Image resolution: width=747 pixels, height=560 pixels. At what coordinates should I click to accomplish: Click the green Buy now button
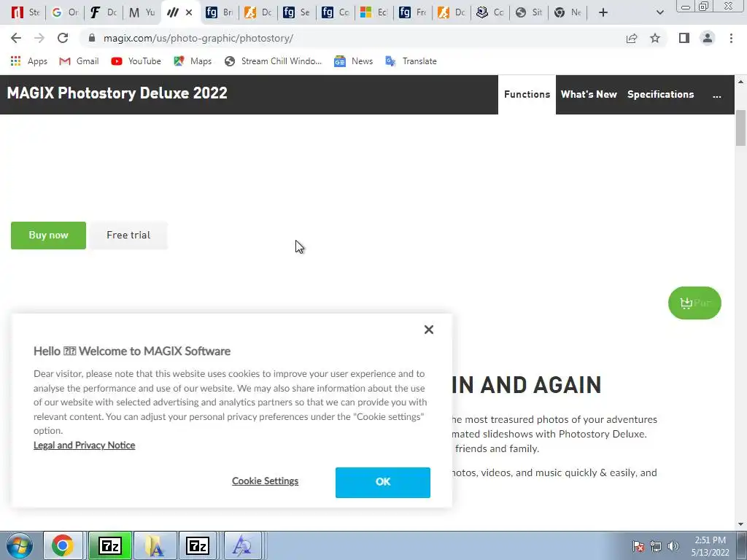49,236
